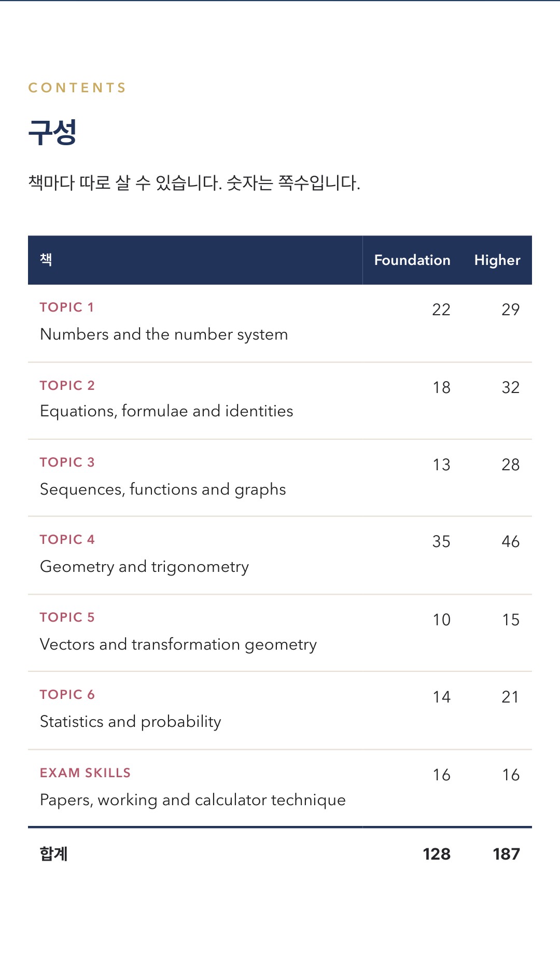
Task: Select Topic 5 Vectors and transformation geometry
Action: pyautogui.click(x=280, y=633)
